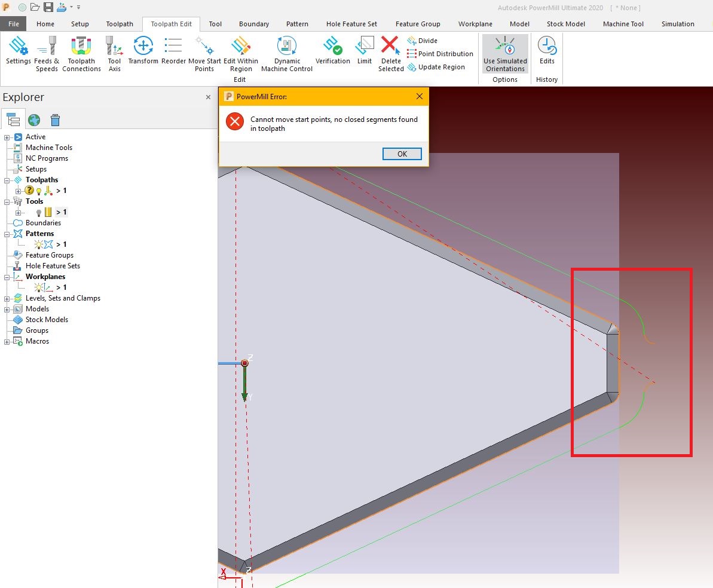
Task: Expand the Models tree node
Action: (7, 310)
